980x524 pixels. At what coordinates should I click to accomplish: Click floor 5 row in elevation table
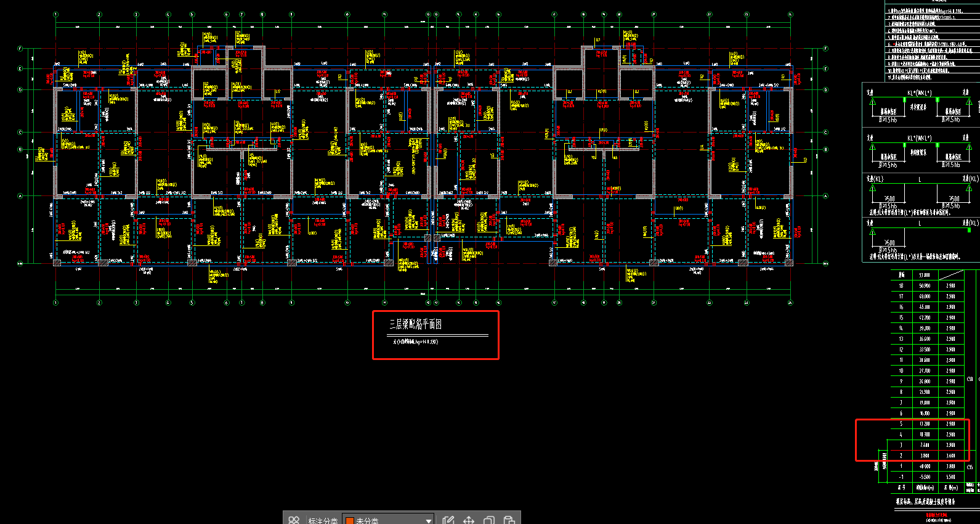[x=928, y=424]
